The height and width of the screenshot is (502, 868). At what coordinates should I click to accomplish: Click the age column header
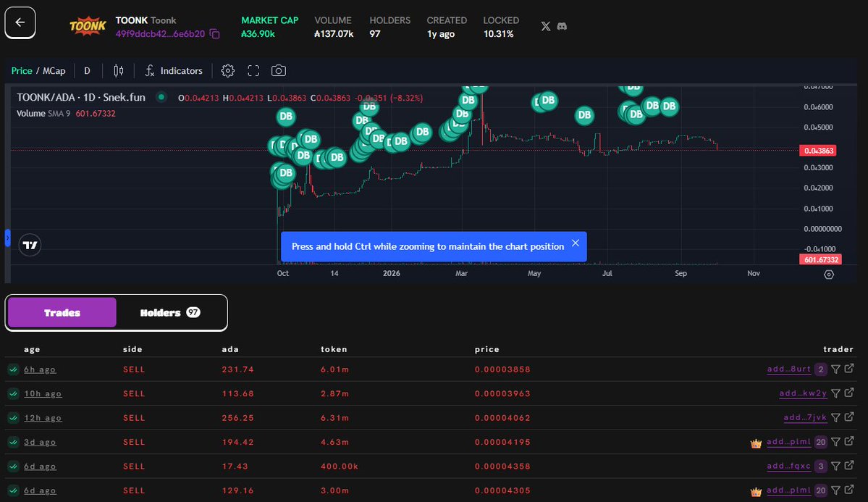32,349
